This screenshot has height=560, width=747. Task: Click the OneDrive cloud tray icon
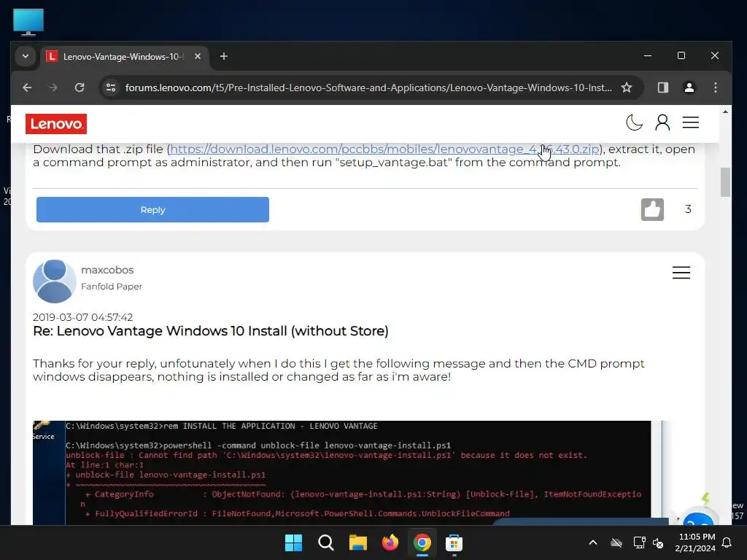coord(616,542)
